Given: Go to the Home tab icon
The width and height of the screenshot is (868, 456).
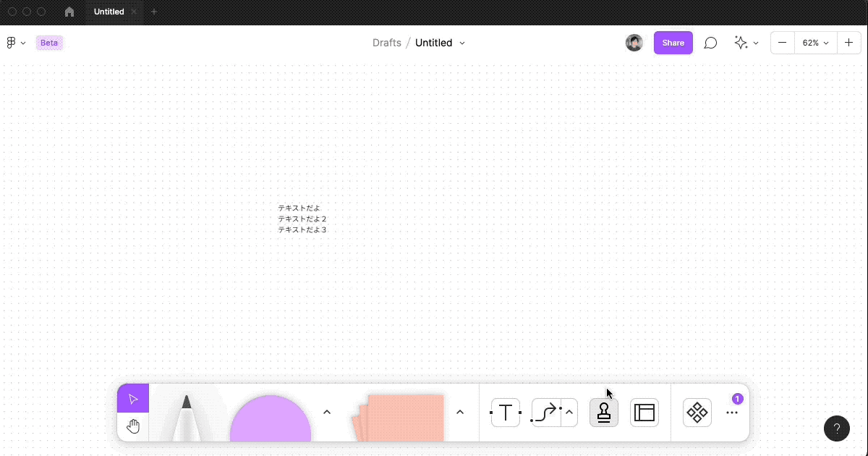Looking at the screenshot, I should [x=69, y=12].
